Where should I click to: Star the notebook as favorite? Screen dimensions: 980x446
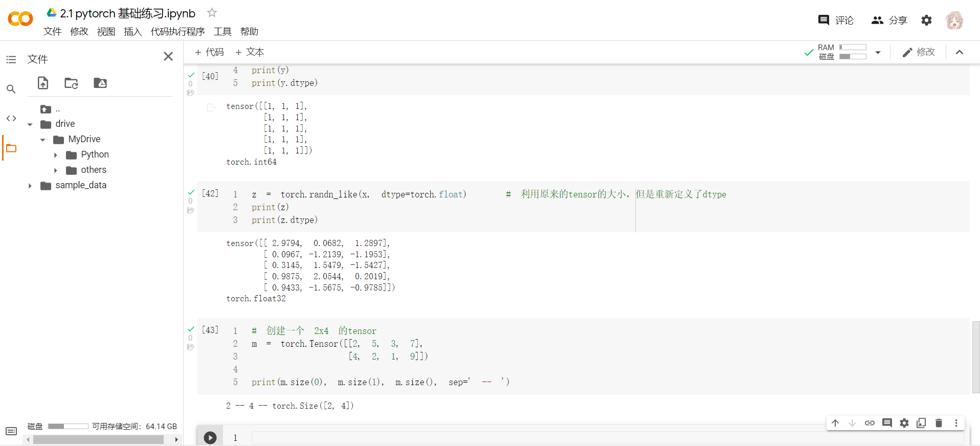pyautogui.click(x=212, y=13)
